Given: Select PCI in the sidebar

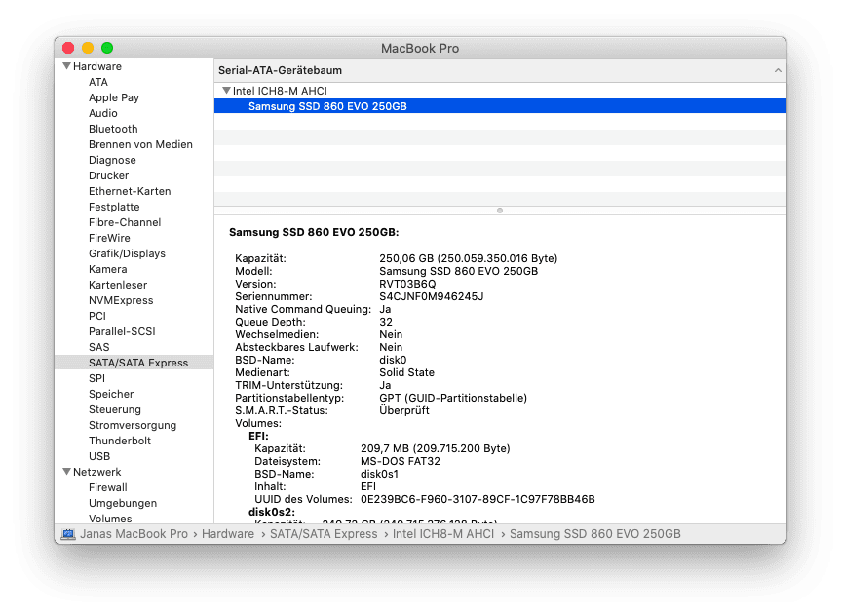Looking at the screenshot, I should [x=97, y=316].
